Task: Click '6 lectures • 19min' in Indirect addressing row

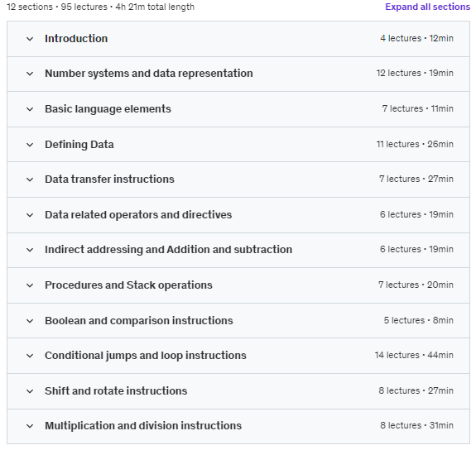Action: 416,250
